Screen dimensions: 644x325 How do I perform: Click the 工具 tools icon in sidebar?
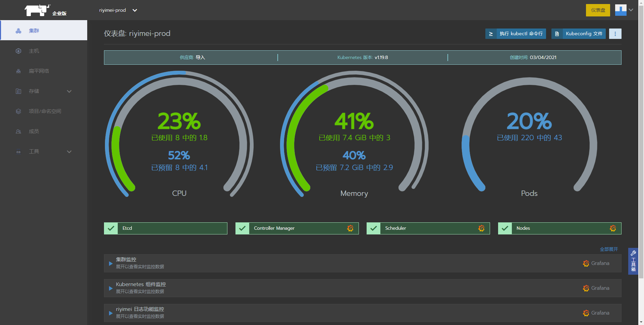coord(18,152)
